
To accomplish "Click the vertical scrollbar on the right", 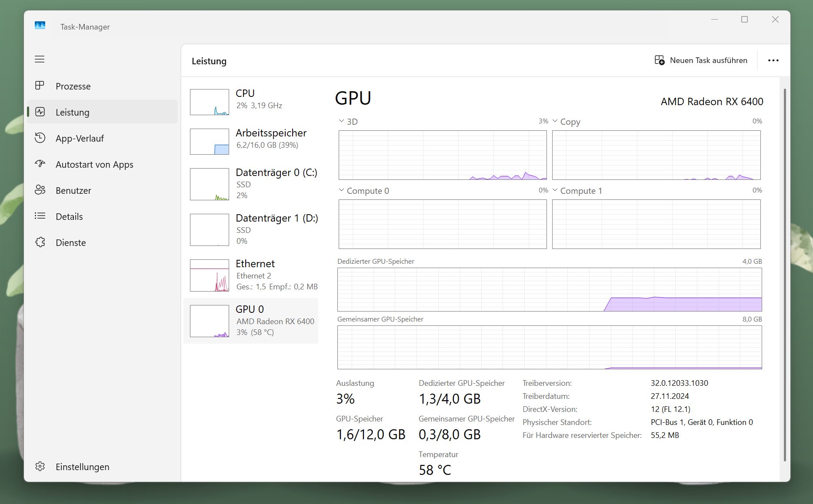I will coord(784,274).
